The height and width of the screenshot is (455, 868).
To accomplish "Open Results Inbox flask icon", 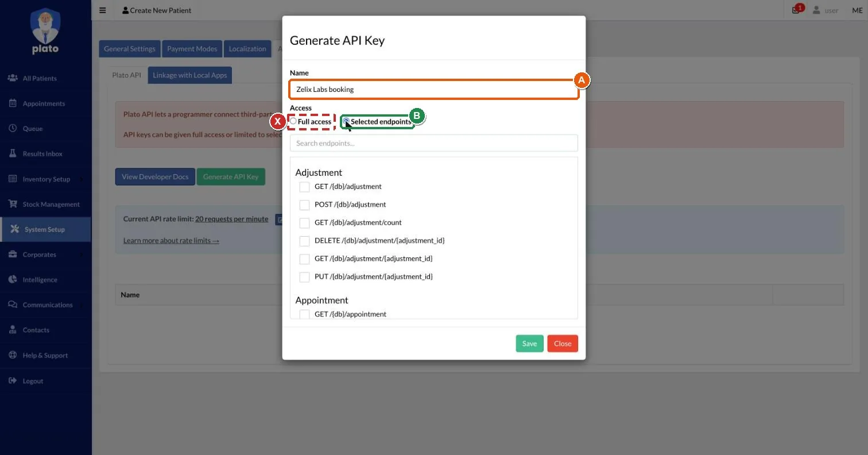I will pos(13,153).
